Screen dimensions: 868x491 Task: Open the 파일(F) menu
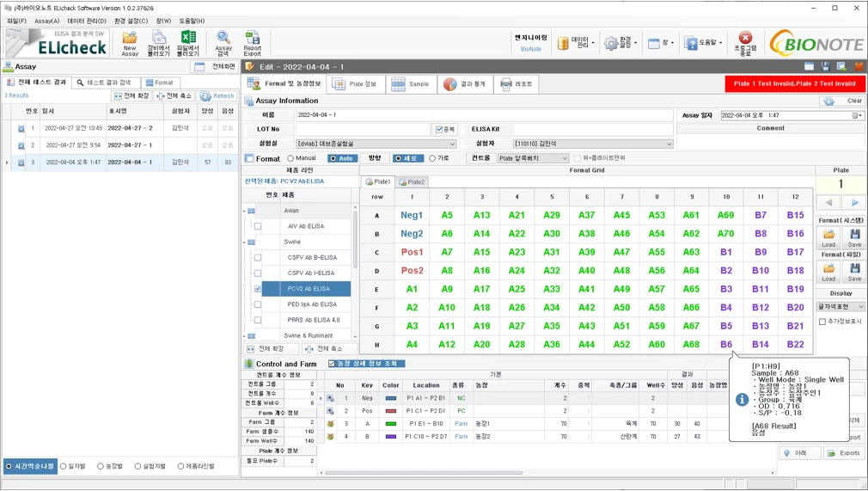(x=16, y=21)
